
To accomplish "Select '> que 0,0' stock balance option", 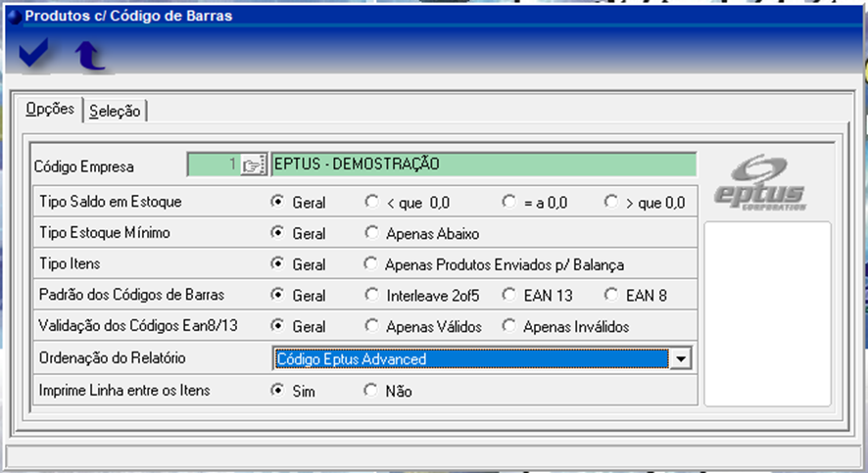I will [x=612, y=203].
